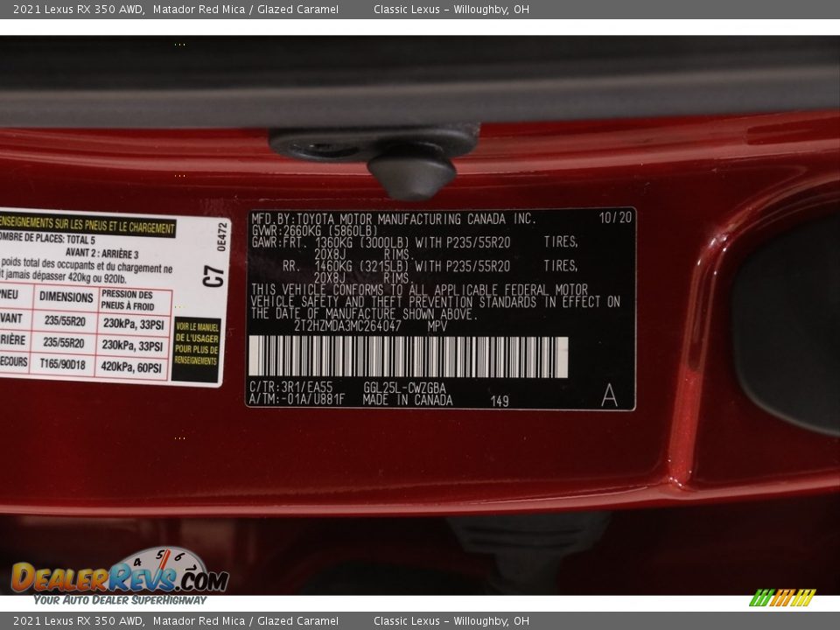The image size is (840, 630).
Task: Click the top caption Classic Lexus - Willoughby, OH
Action: [451, 9]
